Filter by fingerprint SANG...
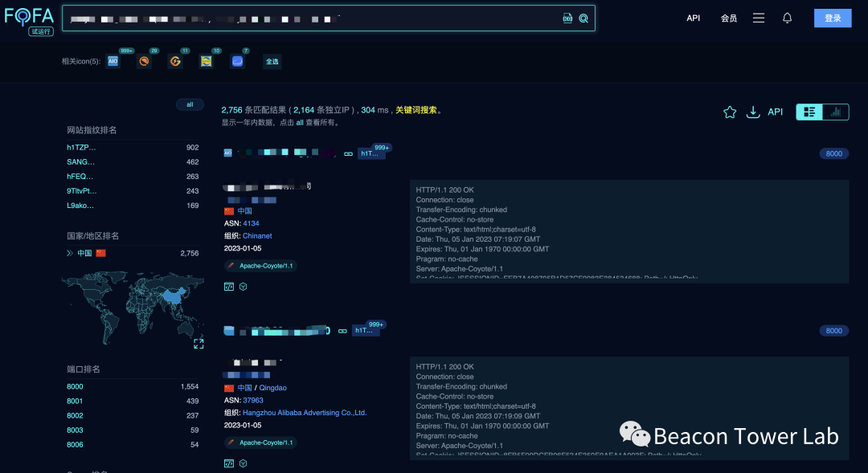 [x=81, y=162]
